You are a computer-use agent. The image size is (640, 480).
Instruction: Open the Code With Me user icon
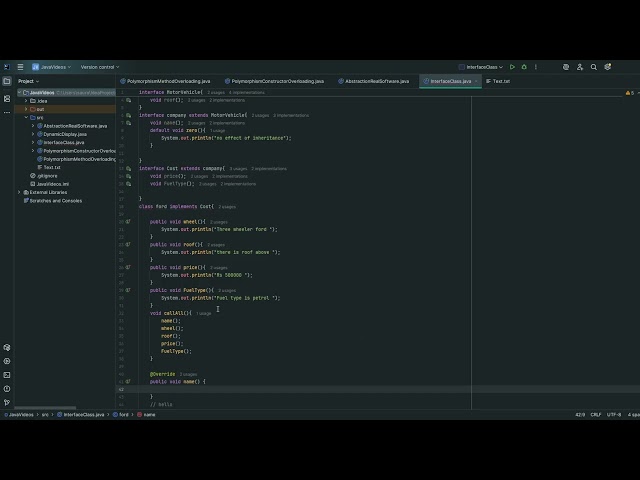[580, 67]
